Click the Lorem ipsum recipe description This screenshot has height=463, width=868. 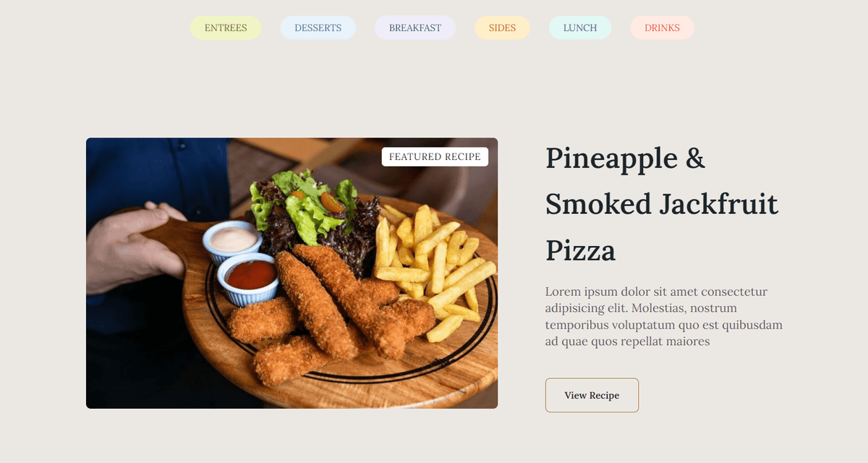[x=664, y=317]
